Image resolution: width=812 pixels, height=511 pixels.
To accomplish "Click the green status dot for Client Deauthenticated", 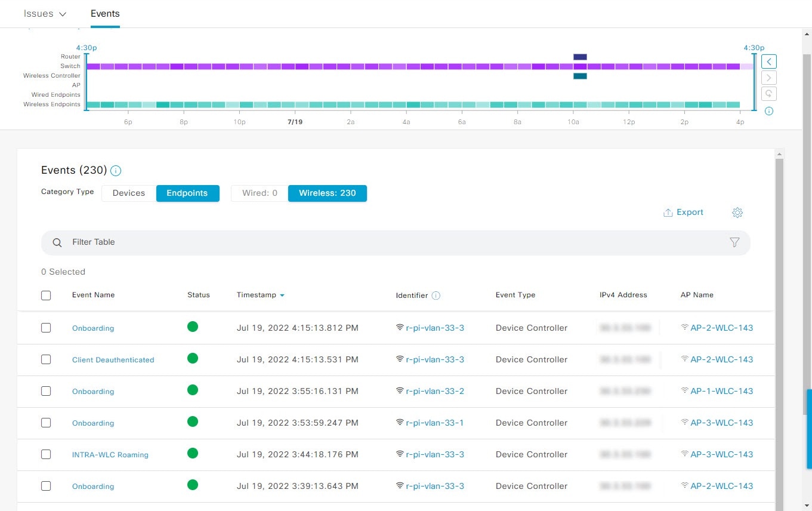I will click(192, 358).
